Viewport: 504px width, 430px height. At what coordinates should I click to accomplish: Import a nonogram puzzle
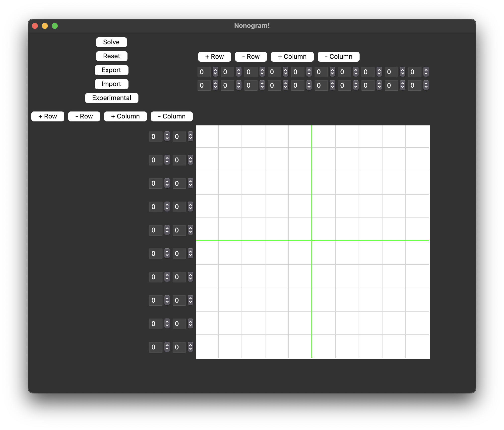click(x=111, y=84)
